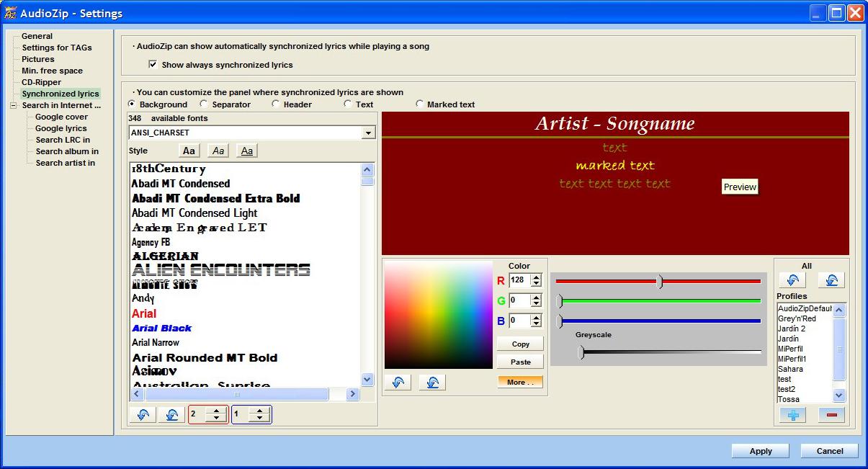868x469 pixels.
Task: Open the Search album in settings
Action: pos(67,151)
